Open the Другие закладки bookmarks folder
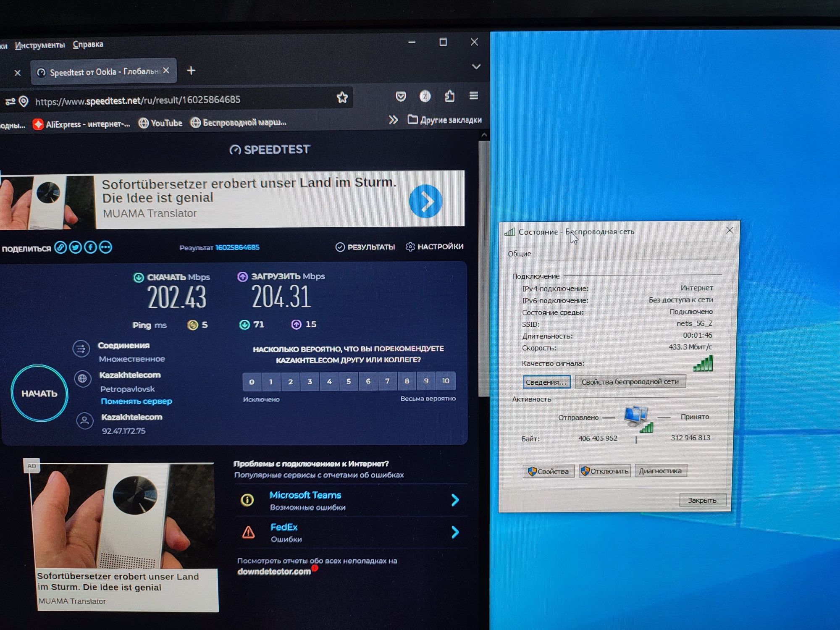The image size is (840, 630). coord(445,120)
